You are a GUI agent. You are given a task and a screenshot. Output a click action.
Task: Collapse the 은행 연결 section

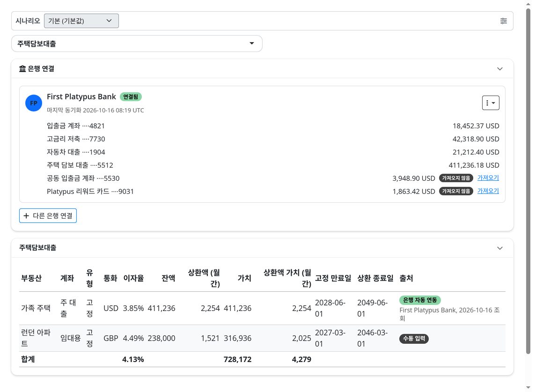pos(500,69)
